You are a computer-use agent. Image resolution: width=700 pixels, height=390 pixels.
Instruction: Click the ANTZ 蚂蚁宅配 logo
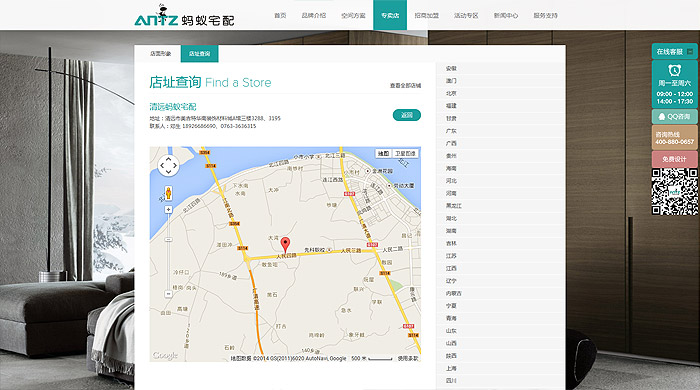pos(184,16)
